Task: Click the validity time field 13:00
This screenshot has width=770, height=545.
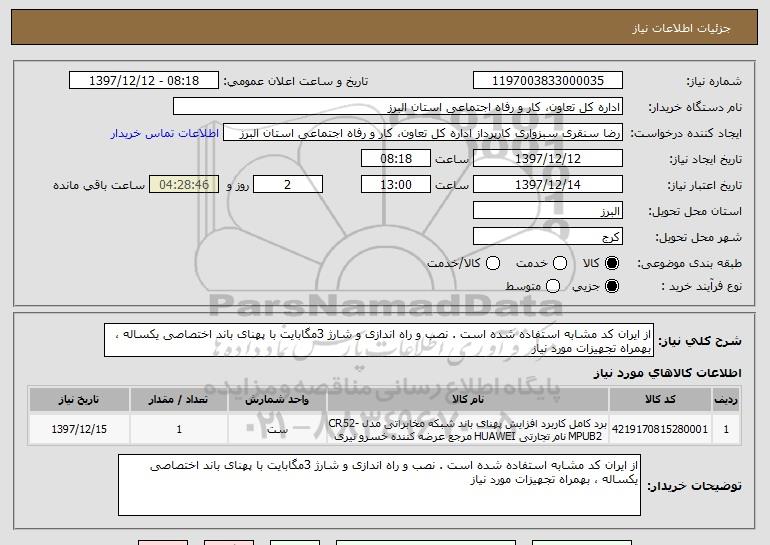Action: pyautogui.click(x=396, y=185)
